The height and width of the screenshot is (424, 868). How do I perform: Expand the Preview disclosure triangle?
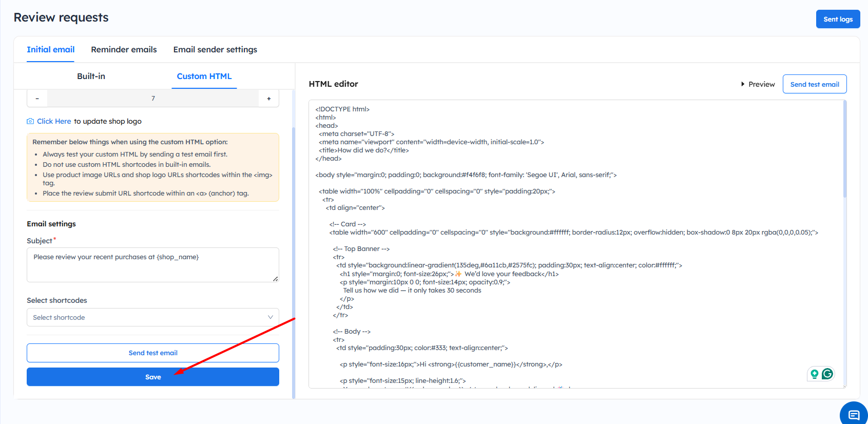(743, 84)
